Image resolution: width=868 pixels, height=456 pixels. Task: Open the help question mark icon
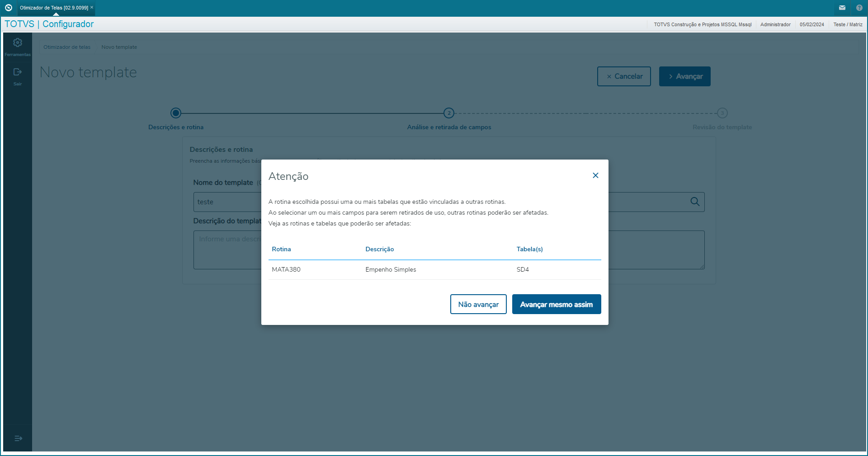tap(859, 8)
